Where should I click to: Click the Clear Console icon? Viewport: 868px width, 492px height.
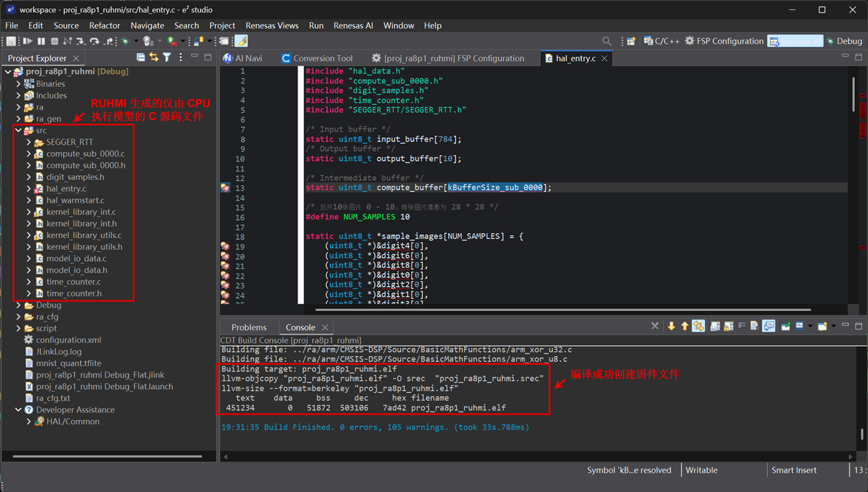point(754,326)
